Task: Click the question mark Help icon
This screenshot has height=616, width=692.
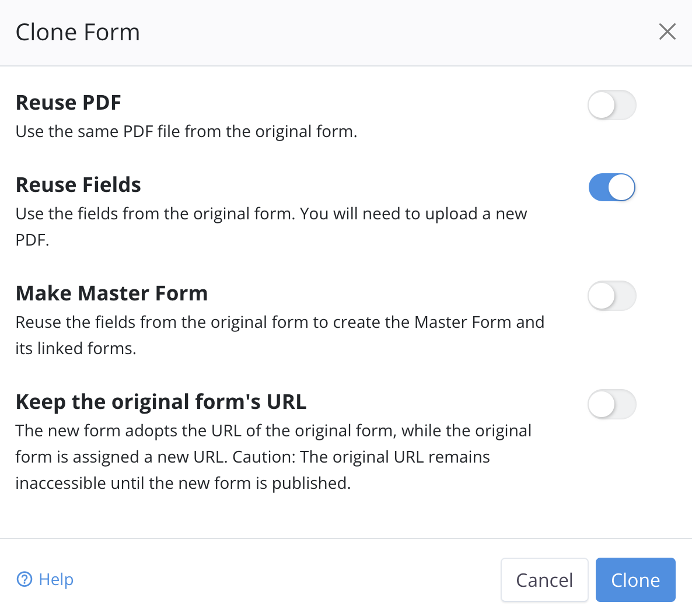Action: (x=25, y=579)
